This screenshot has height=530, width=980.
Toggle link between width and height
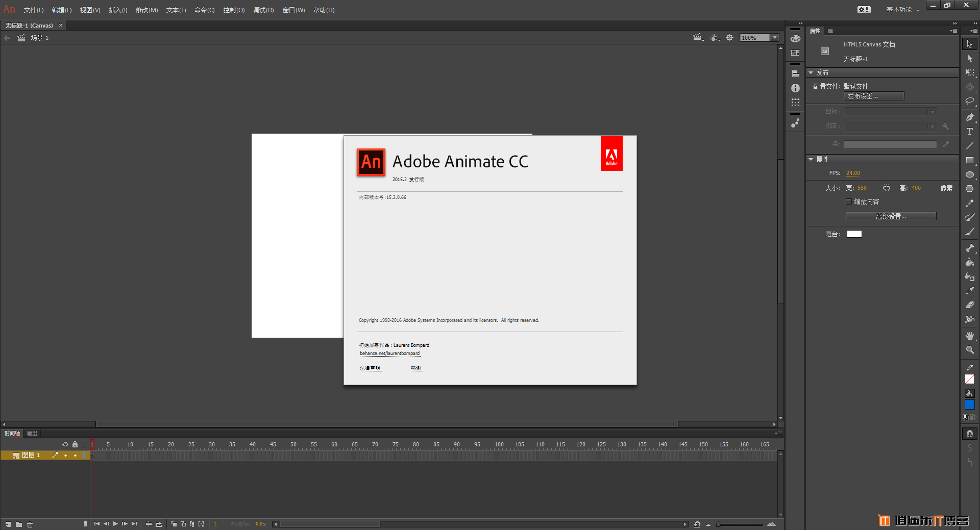pos(887,188)
